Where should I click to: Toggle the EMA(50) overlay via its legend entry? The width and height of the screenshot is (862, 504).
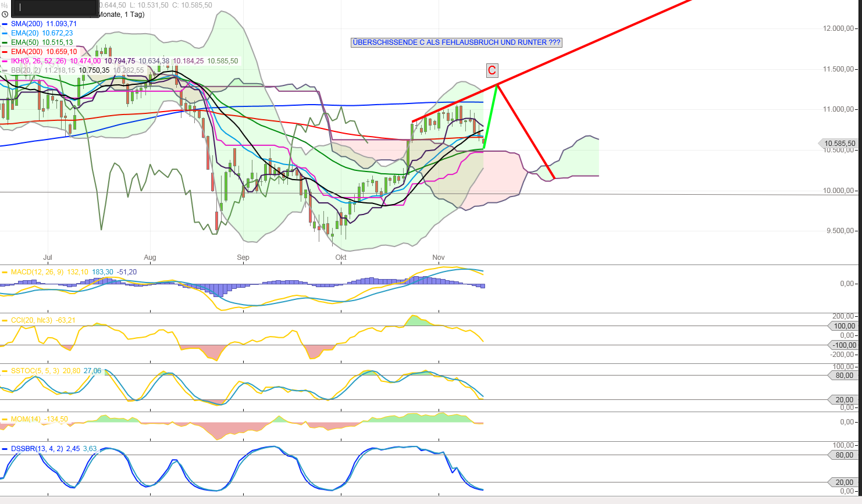[6, 42]
